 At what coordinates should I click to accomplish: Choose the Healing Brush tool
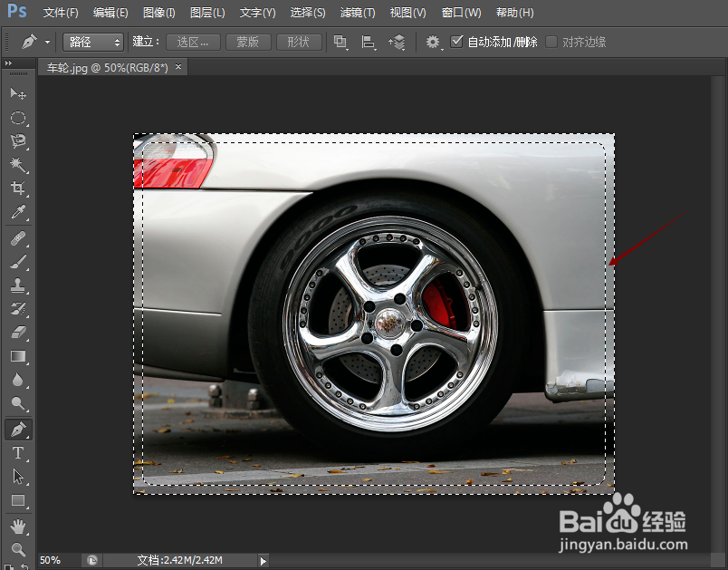tap(18, 239)
